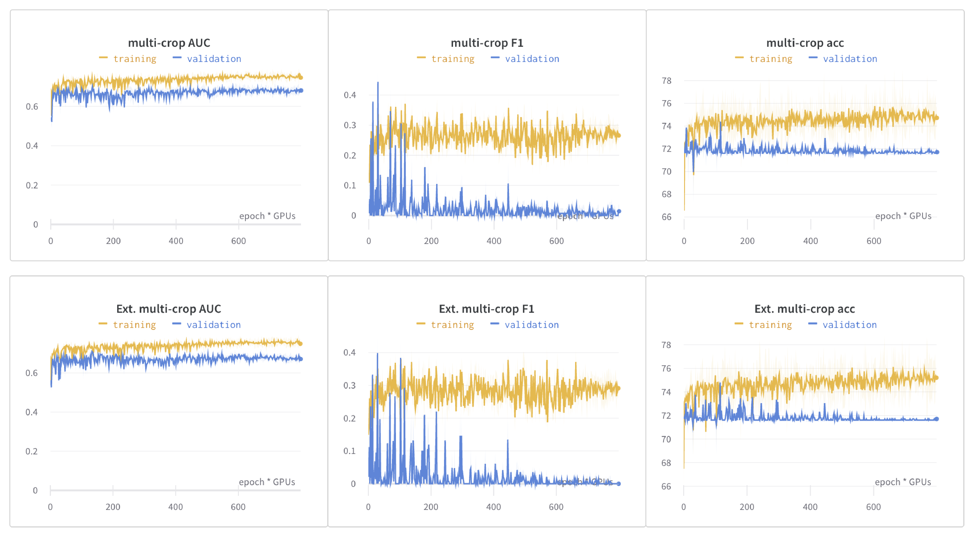Click the training legend in multi-crop acc chart
Image resolution: width=980 pixels, height=536 pixels.
pos(763,59)
